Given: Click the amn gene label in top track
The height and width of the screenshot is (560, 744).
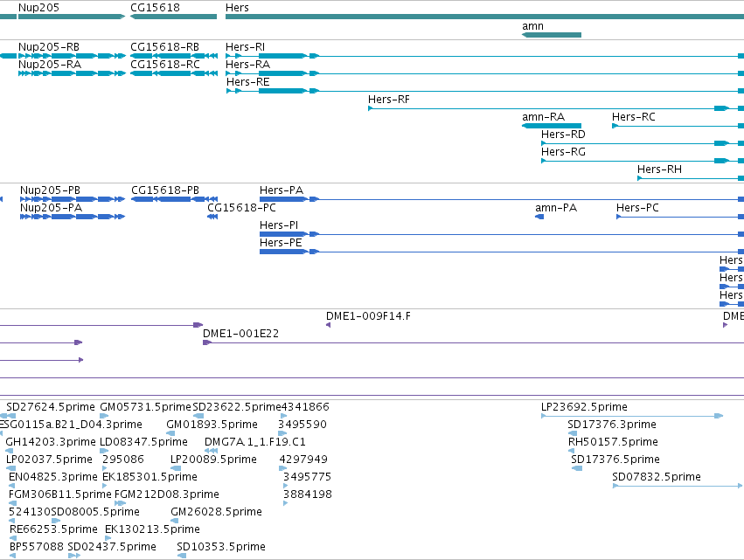Looking at the screenshot, I should pyautogui.click(x=532, y=26).
